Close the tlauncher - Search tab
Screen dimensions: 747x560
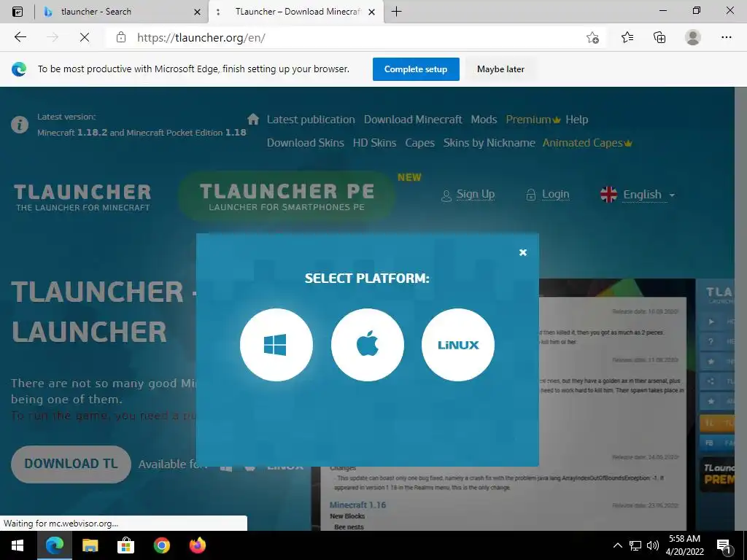click(x=197, y=12)
